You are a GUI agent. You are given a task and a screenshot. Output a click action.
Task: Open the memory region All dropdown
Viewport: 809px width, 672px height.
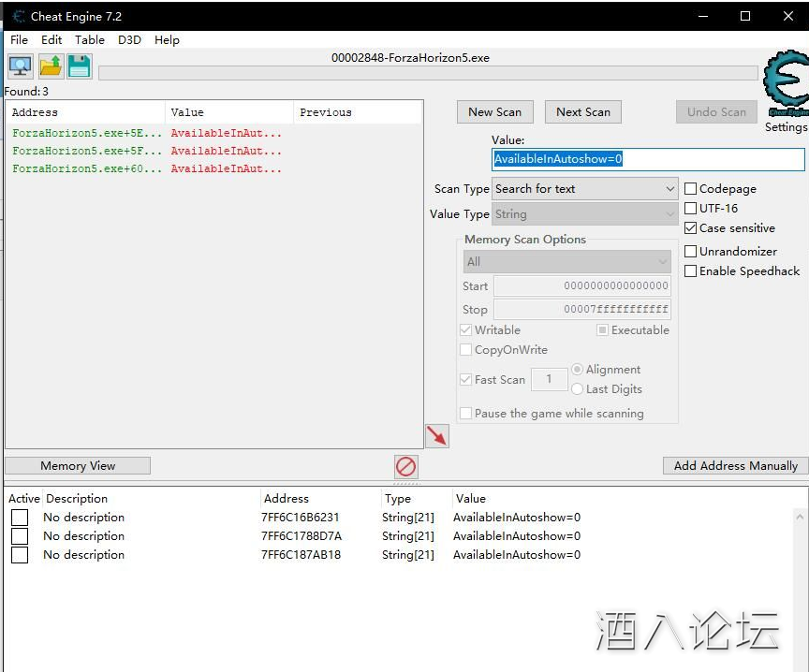[x=567, y=262]
